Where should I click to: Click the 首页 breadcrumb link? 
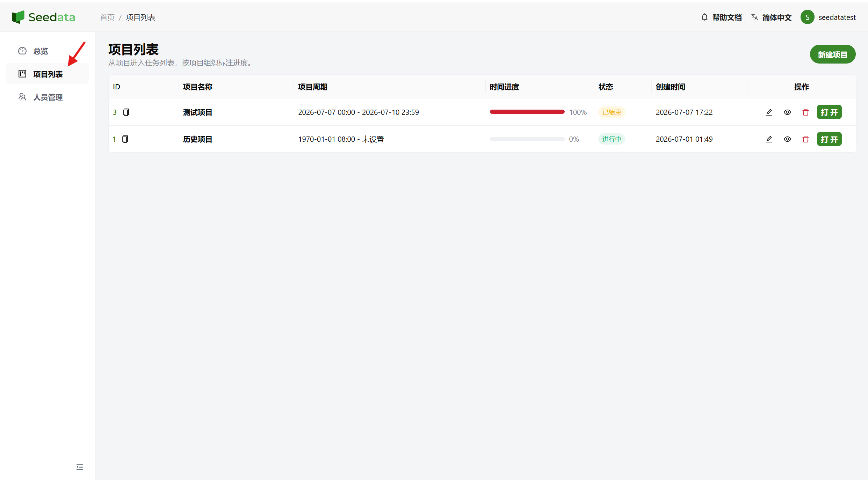[107, 17]
